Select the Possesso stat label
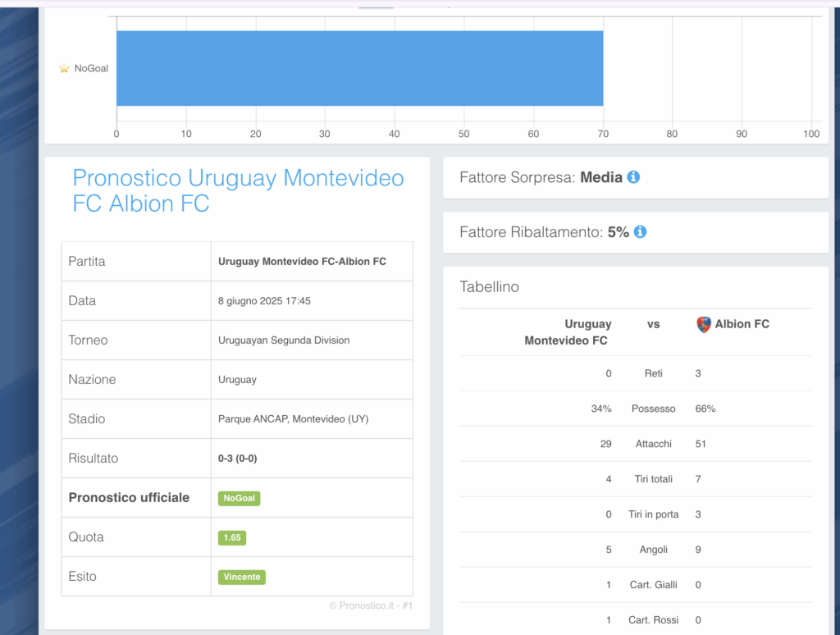840x635 pixels. click(x=654, y=409)
